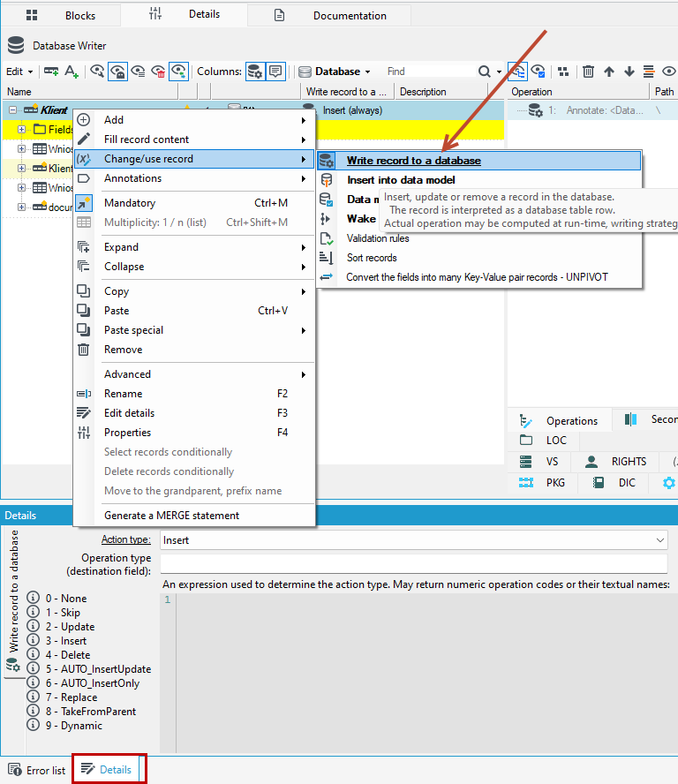Click the add text field 'A+' toolbar icon
678x784 pixels.
pos(72,72)
